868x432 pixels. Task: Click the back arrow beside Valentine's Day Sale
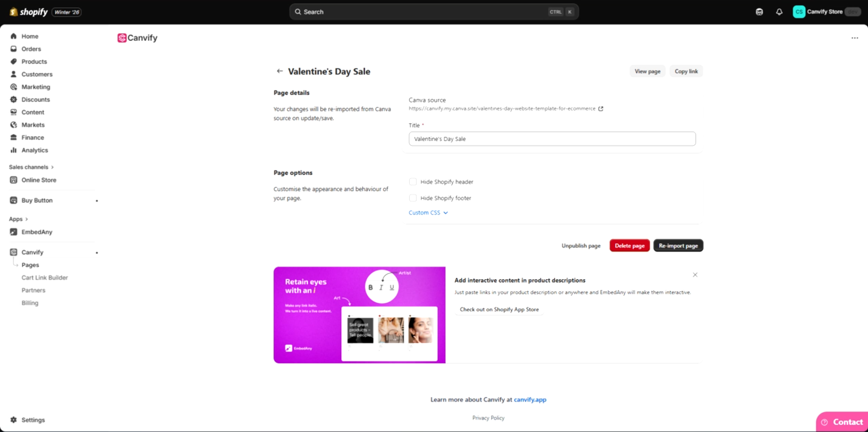point(280,71)
